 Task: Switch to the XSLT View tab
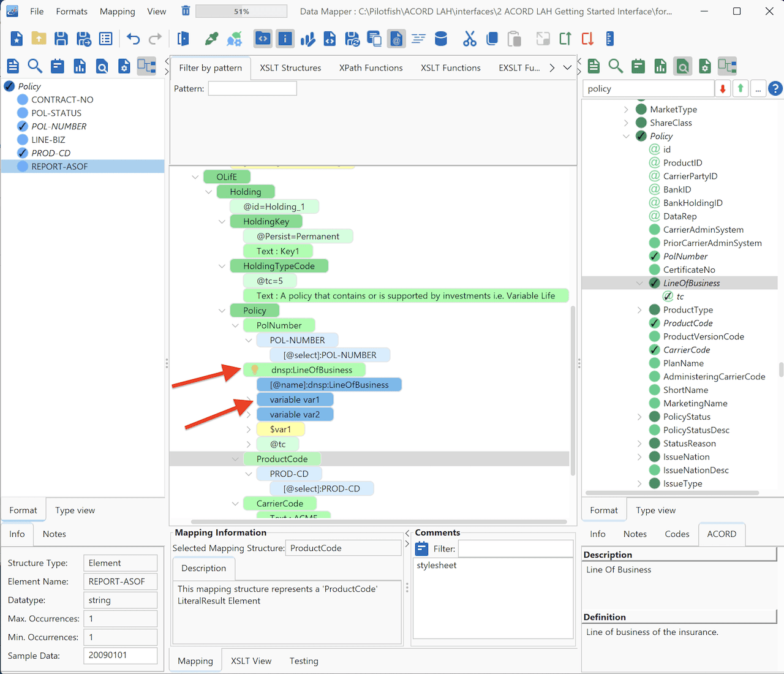251,661
